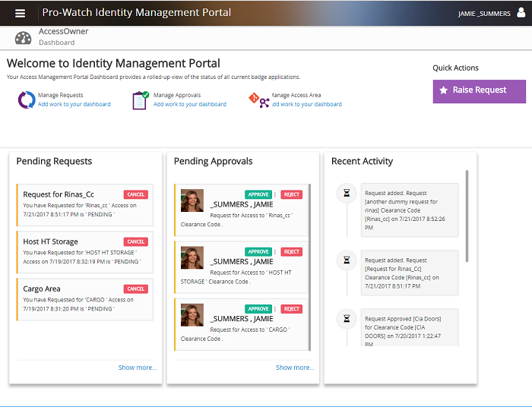
Task: Select the Request for Rinas_Cc title
Action: (59, 194)
